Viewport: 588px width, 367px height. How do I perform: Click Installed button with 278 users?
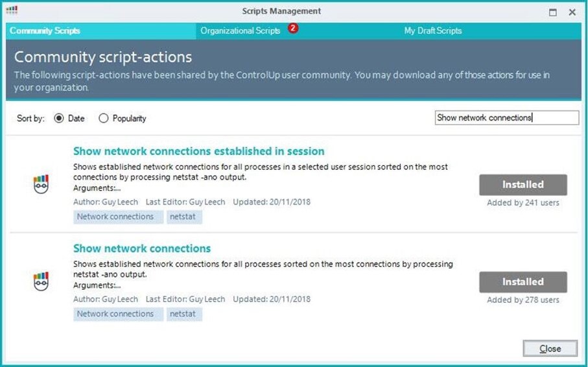click(x=523, y=282)
